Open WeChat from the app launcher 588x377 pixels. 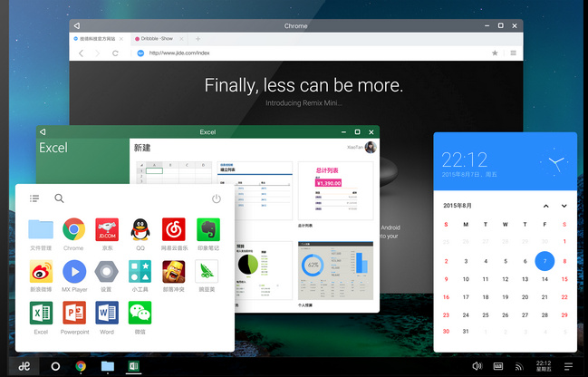[x=140, y=314]
